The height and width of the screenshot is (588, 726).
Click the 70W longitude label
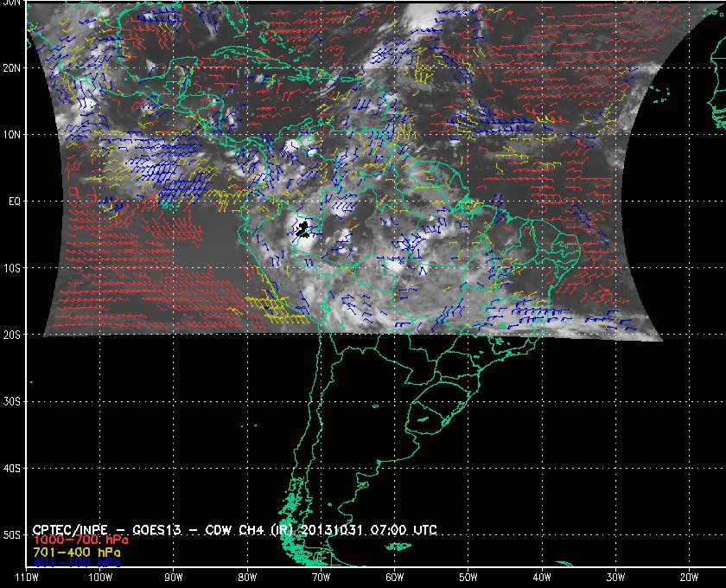[x=321, y=578]
